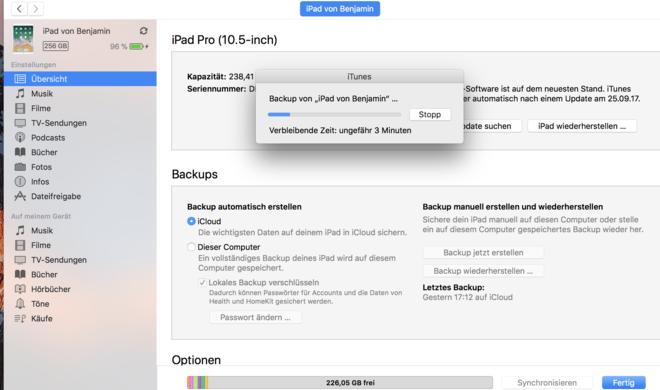Click the battery charge indicator icon
Viewport: 660px width, 390px height.
(137, 46)
